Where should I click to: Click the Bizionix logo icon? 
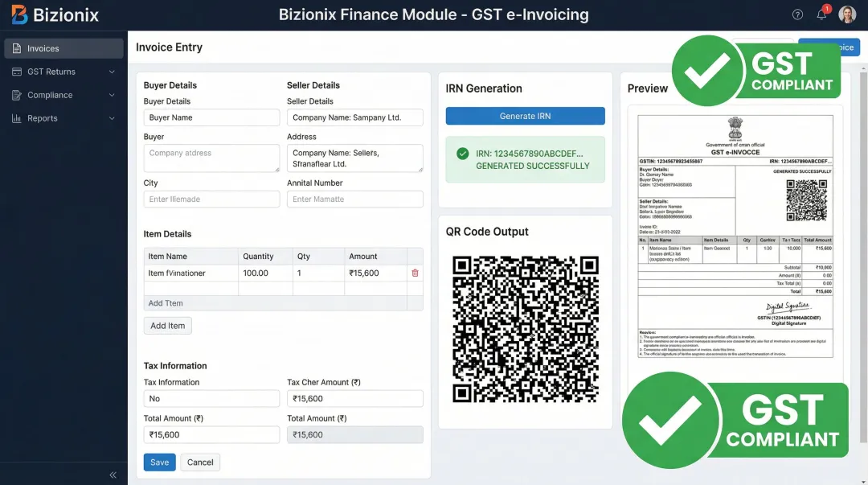coord(18,14)
